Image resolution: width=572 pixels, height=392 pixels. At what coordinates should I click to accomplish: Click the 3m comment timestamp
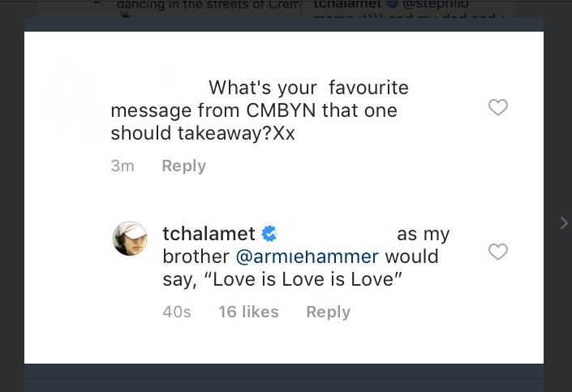point(123,166)
